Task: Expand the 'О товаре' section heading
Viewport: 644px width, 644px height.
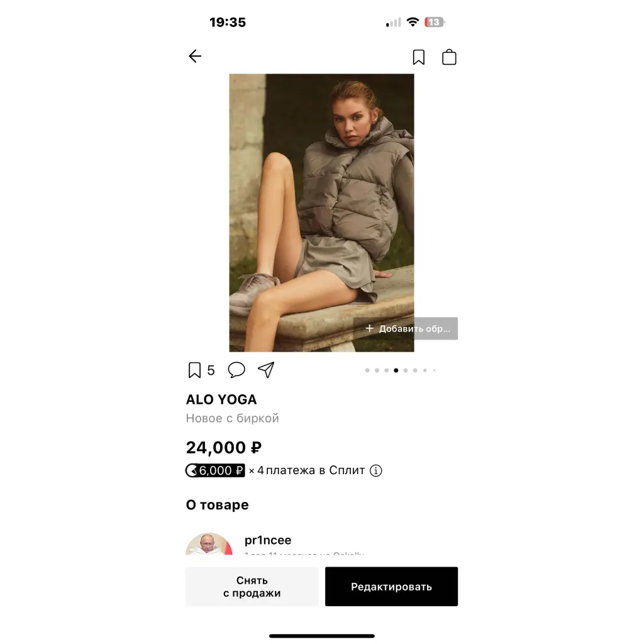Action: point(217,505)
